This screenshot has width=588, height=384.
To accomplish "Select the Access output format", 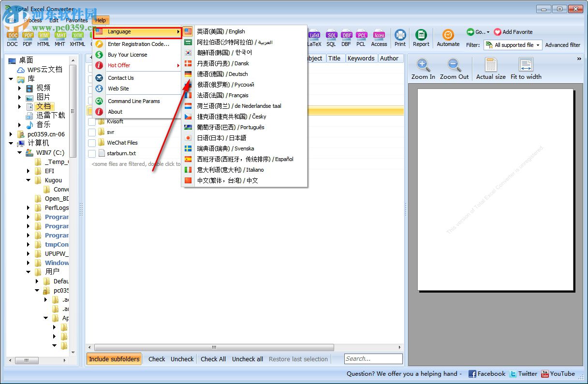I will pyautogui.click(x=379, y=38).
